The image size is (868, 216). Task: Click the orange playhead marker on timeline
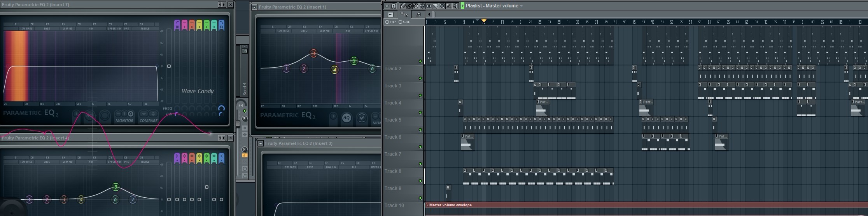(484, 21)
